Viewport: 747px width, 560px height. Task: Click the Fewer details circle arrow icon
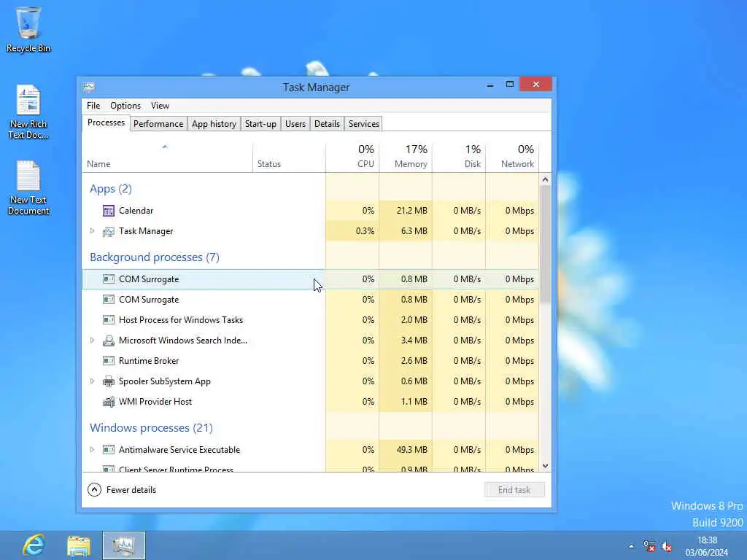coord(94,489)
